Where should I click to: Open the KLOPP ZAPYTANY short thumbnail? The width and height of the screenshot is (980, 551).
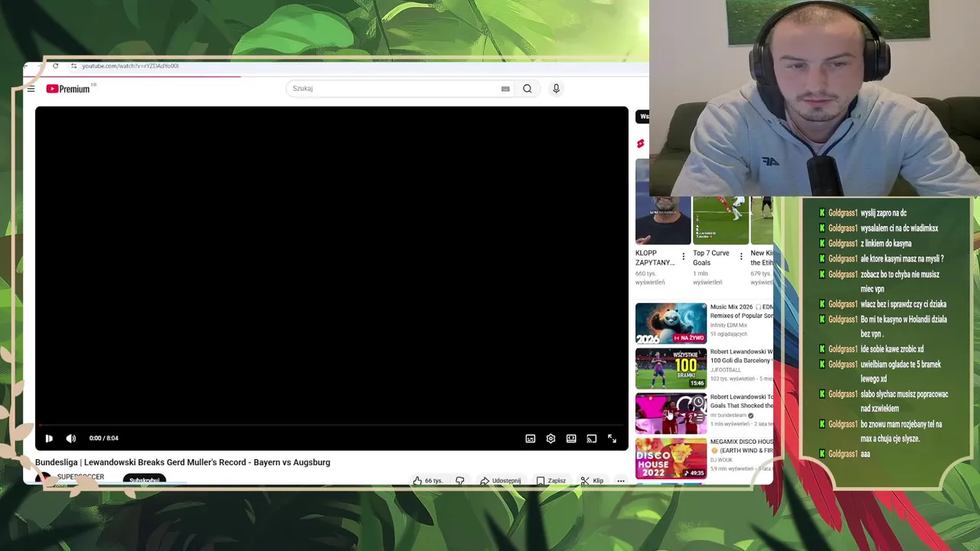[662, 220]
